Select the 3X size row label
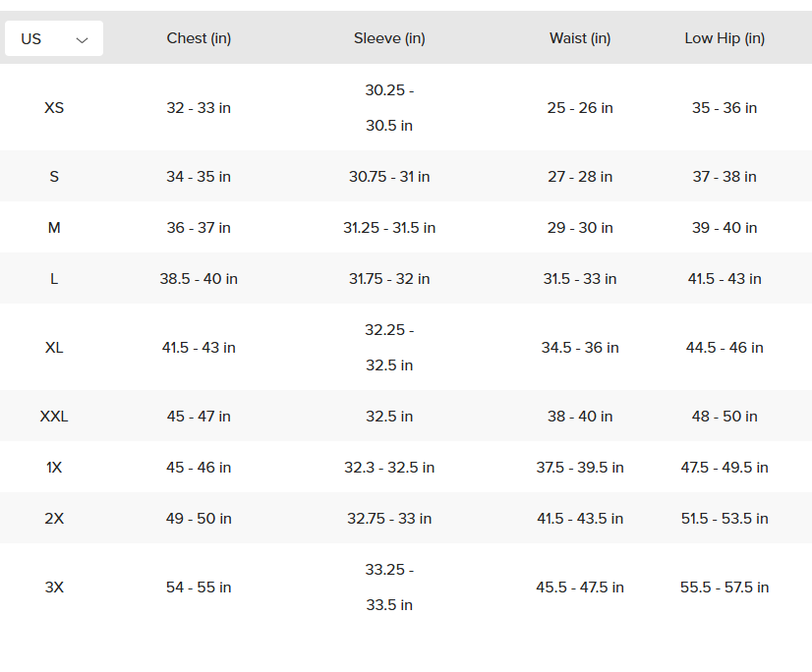Screen dimensions: 812x672 (54, 588)
